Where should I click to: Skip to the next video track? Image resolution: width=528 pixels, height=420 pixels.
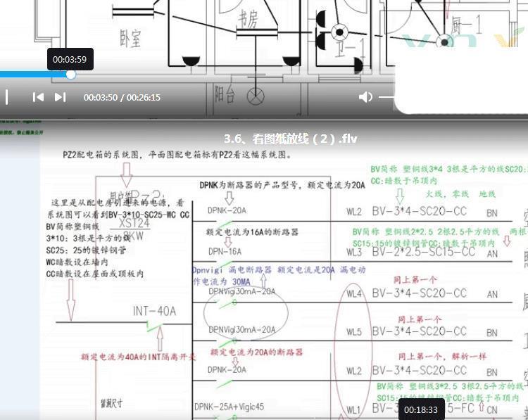click(61, 97)
